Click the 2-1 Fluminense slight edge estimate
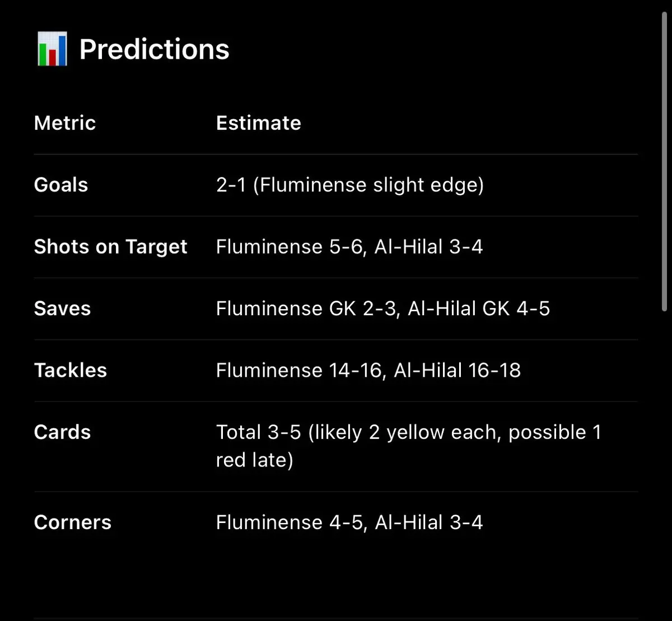 click(x=350, y=185)
